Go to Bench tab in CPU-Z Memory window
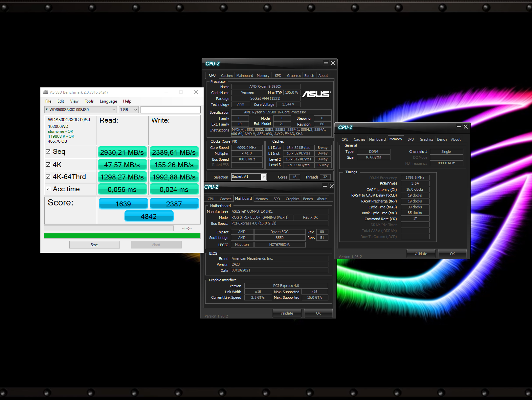Viewport: 532px width, 400px height. click(442, 139)
